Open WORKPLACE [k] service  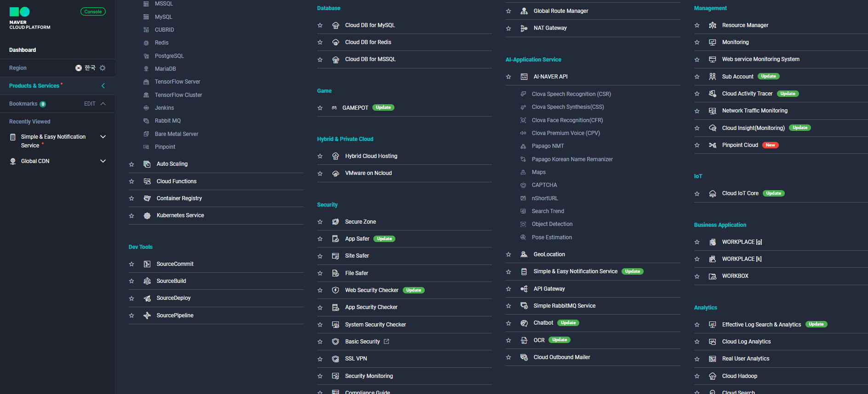[x=742, y=259]
